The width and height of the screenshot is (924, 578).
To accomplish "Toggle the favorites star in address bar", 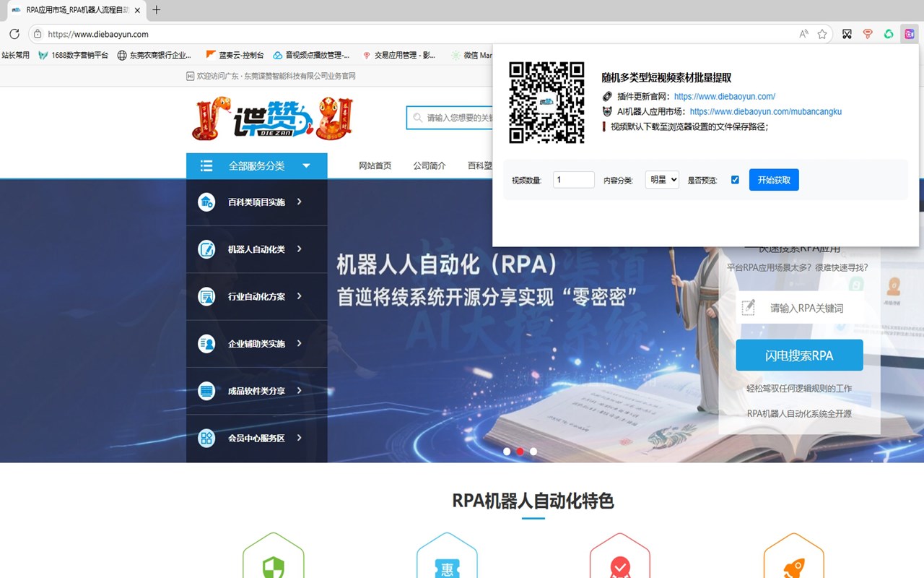I will click(x=821, y=33).
